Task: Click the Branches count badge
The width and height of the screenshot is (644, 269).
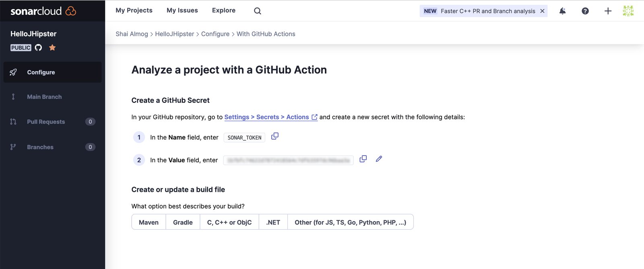Action: (90, 147)
